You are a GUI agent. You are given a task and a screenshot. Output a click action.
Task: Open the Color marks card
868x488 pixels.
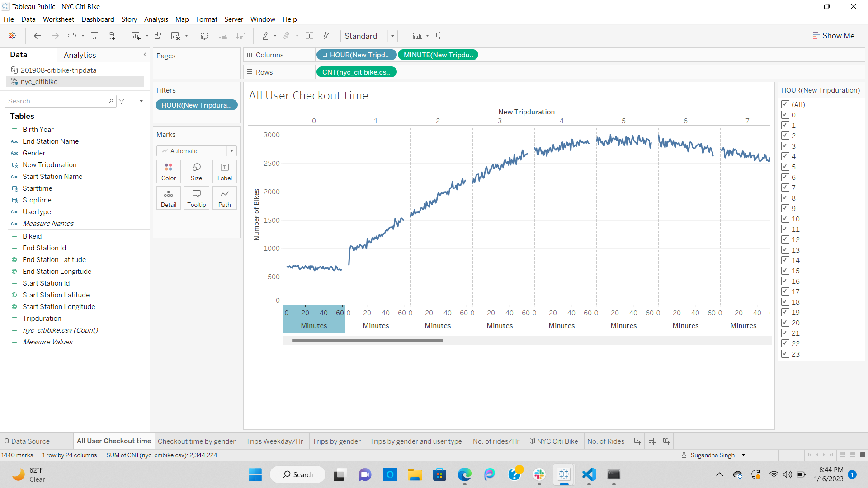[x=168, y=171]
